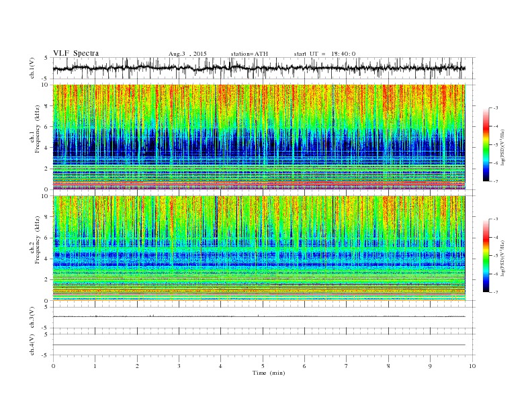Click the ch.3 voltage trace line
The width and height of the screenshot is (532, 411).
tap(259, 316)
